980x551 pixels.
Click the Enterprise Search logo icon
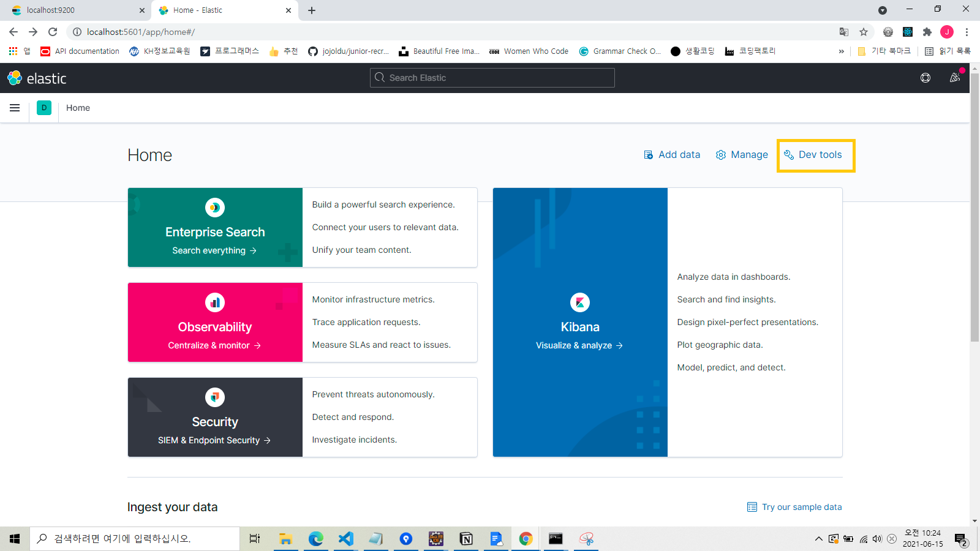tap(215, 208)
